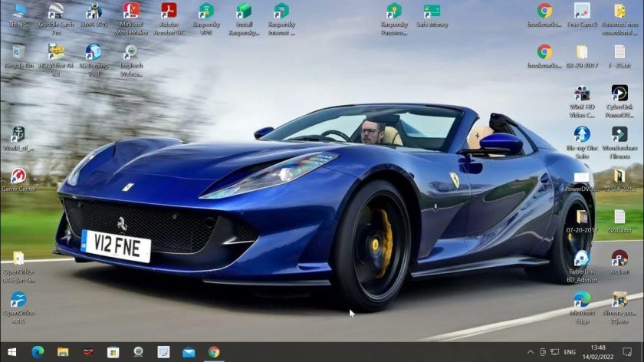This screenshot has height=362, width=644.
Task: Open MiniTool MovieMaker shortcut
Action: 131,12
